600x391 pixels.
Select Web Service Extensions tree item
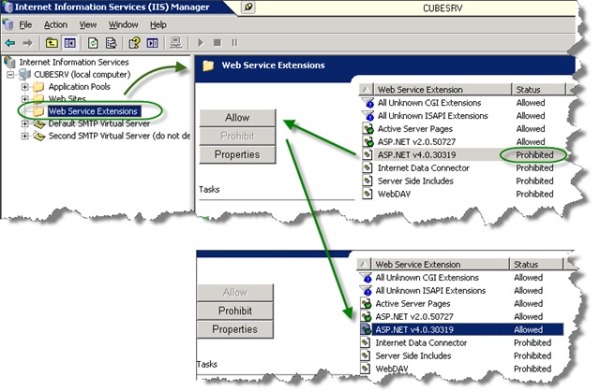point(93,111)
